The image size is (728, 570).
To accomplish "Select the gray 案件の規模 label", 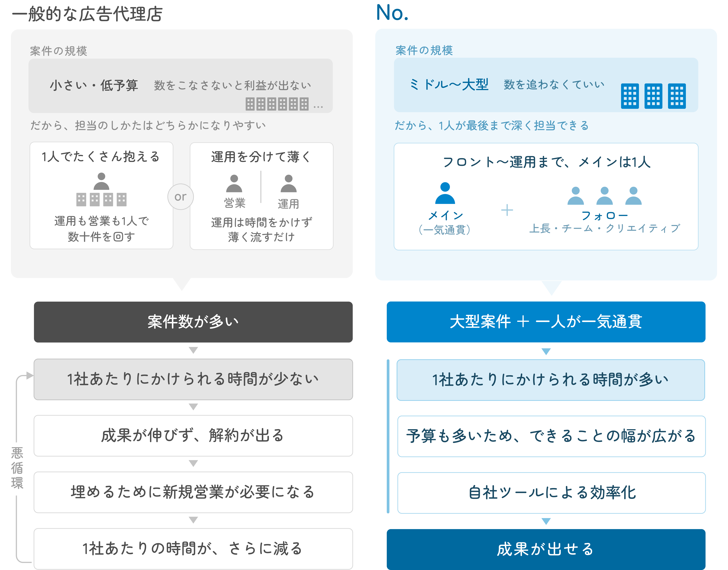I will [58, 51].
